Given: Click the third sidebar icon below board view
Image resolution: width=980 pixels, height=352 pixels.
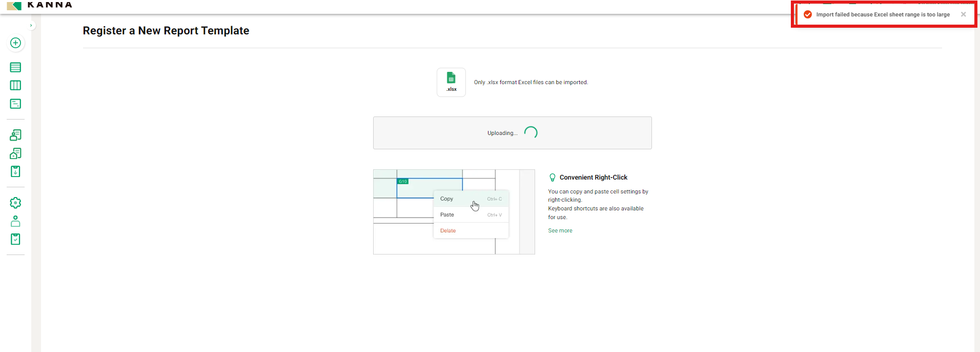Looking at the screenshot, I should tap(15, 104).
